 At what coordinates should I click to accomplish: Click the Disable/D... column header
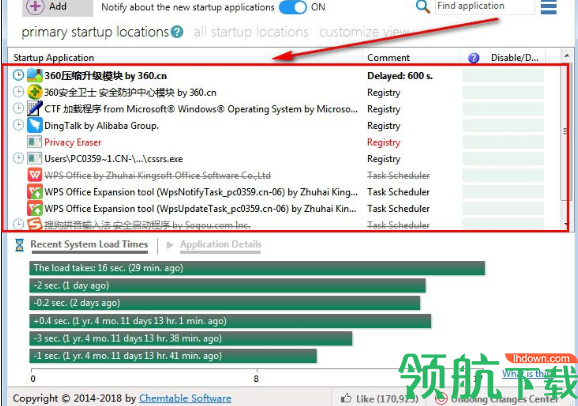click(515, 58)
